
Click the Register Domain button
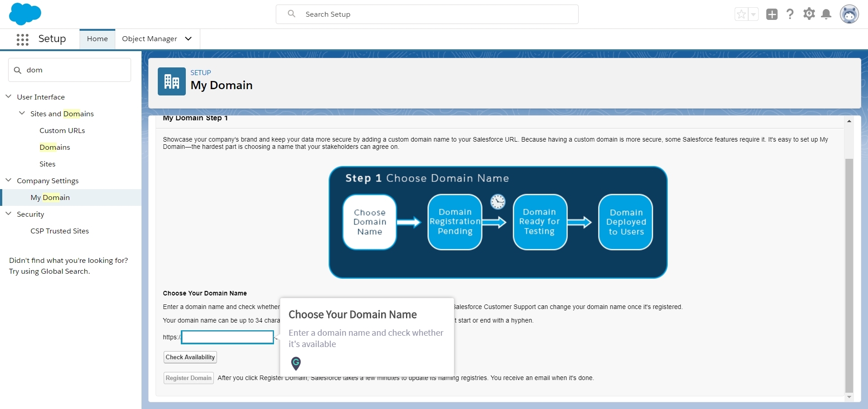pos(189,378)
